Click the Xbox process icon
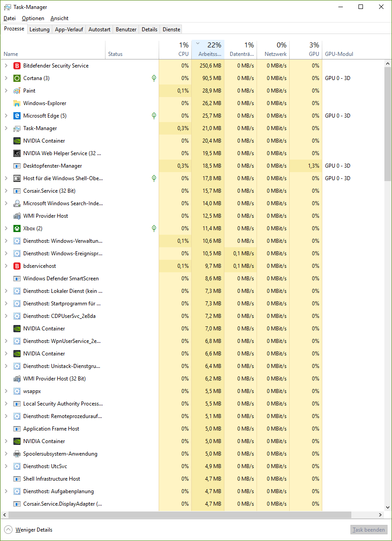Image resolution: width=392 pixels, height=541 pixels. [x=17, y=228]
